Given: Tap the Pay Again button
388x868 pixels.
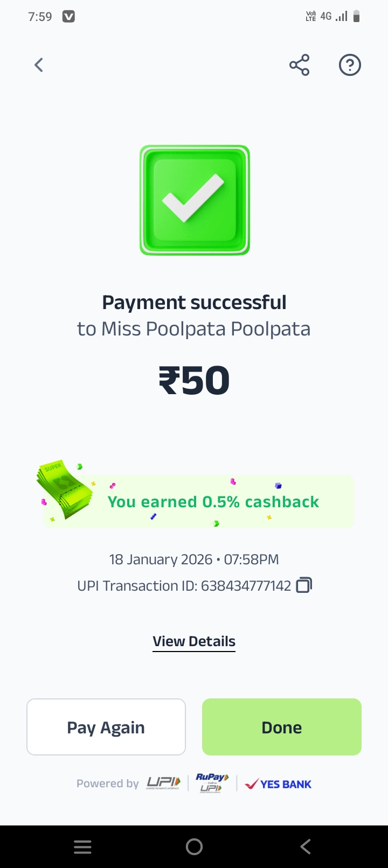Looking at the screenshot, I should pyautogui.click(x=106, y=727).
